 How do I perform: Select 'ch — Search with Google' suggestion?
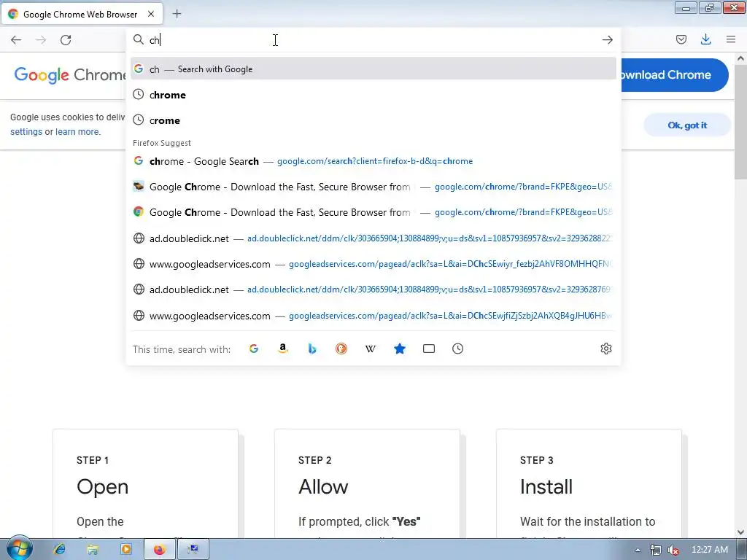tap(373, 69)
